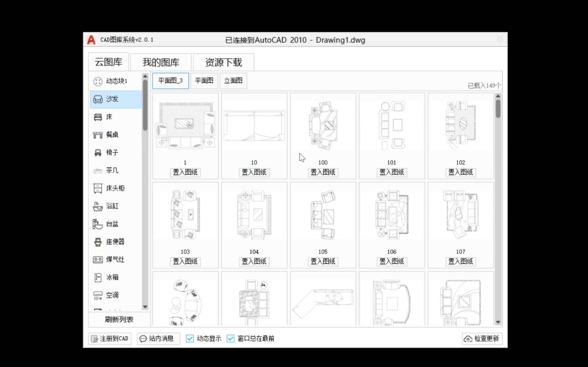Select the 床头柜 nightstand icon
This screenshot has width=588, height=367.
coord(98,188)
